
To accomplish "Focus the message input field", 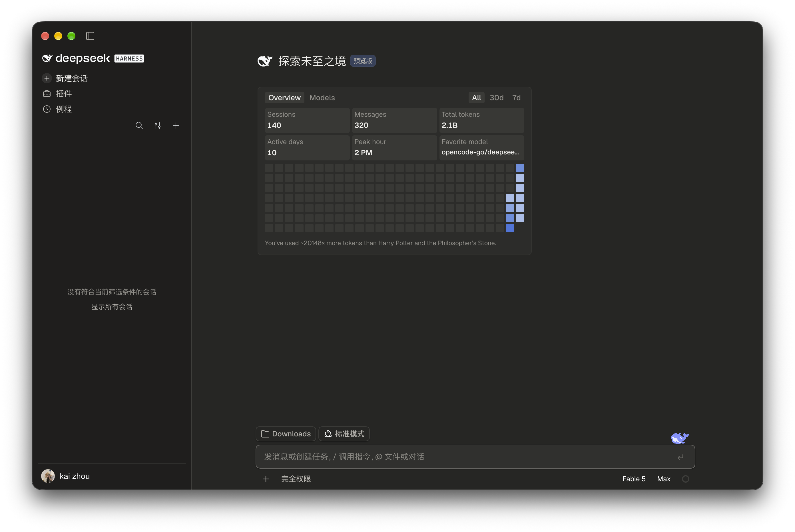I will [475, 457].
